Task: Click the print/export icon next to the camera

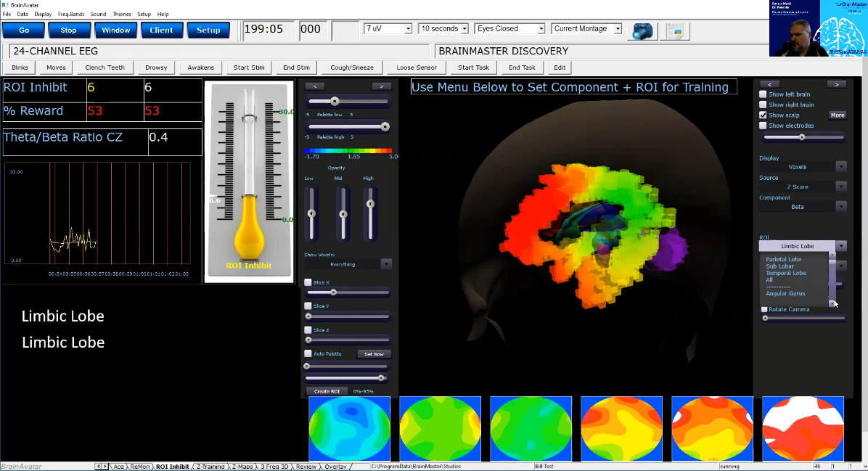Action: tap(676, 30)
